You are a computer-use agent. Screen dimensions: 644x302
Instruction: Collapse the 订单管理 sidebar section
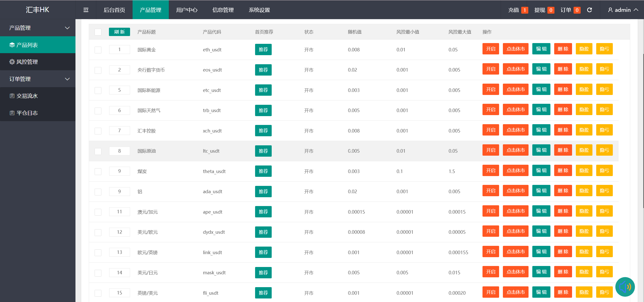67,79
